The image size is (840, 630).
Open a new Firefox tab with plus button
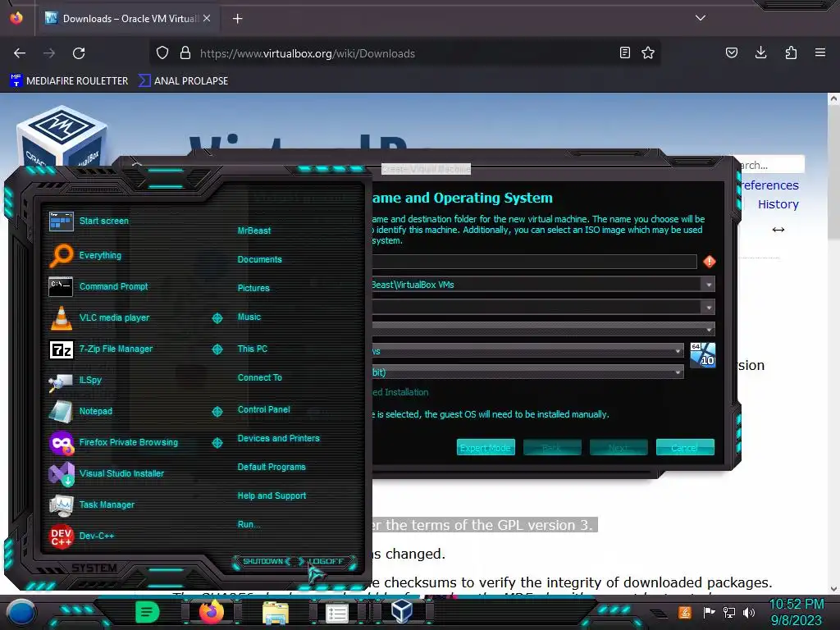pos(237,19)
